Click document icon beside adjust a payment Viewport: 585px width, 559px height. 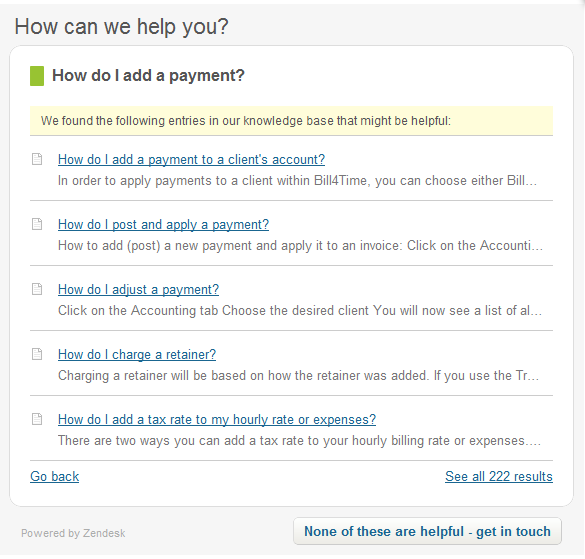click(x=37, y=289)
